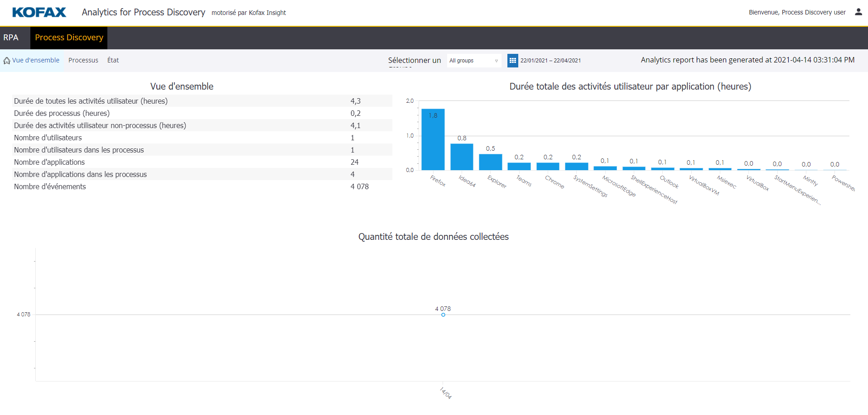The image size is (868, 415).
Task: Open the Processus page
Action: click(83, 60)
